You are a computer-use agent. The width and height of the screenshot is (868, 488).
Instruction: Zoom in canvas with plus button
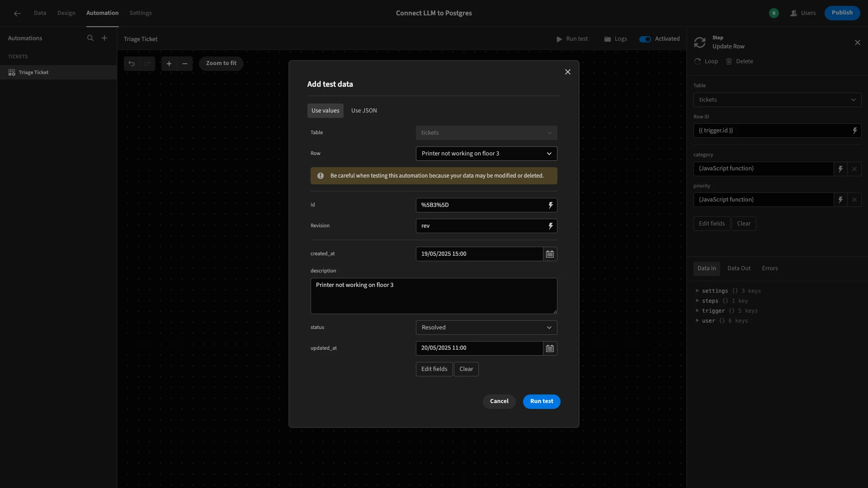pyautogui.click(x=169, y=64)
